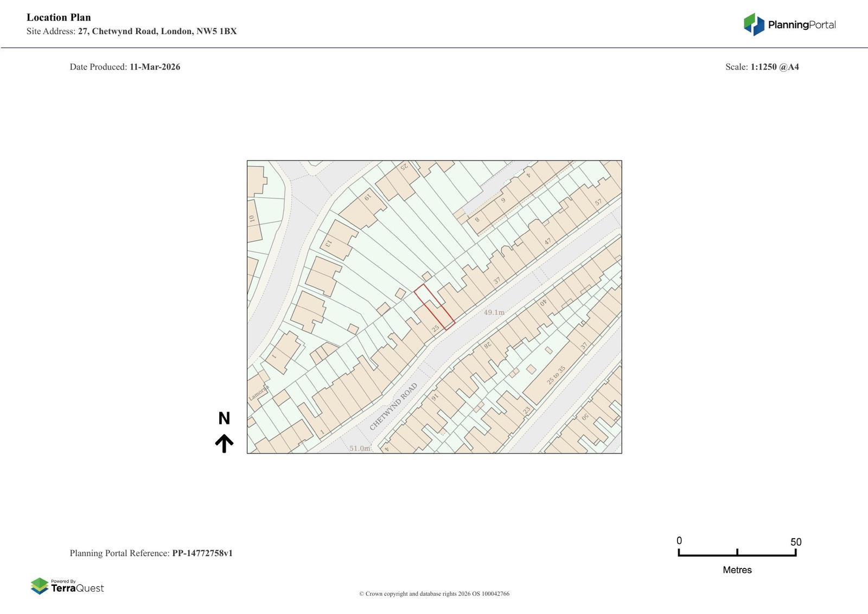Screen dimensions: 868x614
Task: Click the Crown copyright notice text
Action: 434,593
